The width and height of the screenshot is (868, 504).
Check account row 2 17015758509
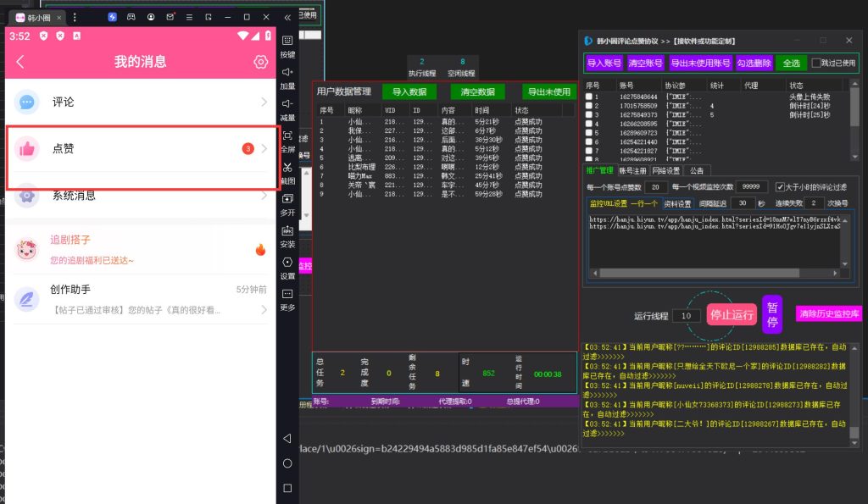[x=588, y=106]
